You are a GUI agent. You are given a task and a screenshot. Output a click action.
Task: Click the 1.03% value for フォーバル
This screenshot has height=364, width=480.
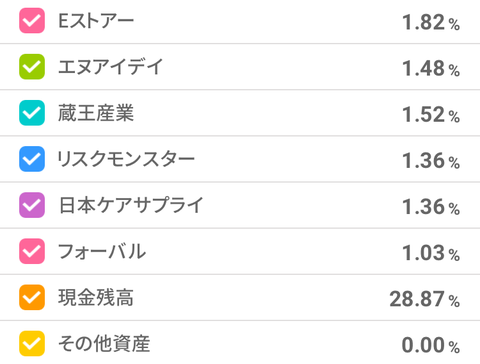pos(431,253)
